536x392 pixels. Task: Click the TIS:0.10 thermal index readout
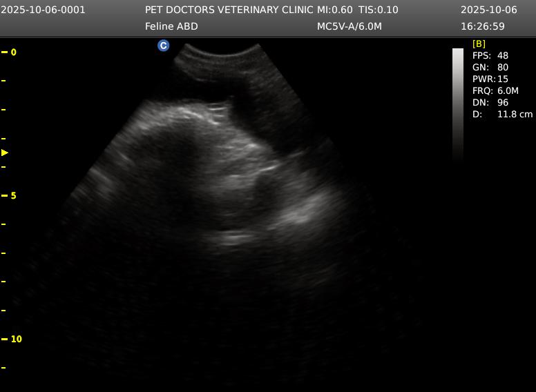[378, 10]
